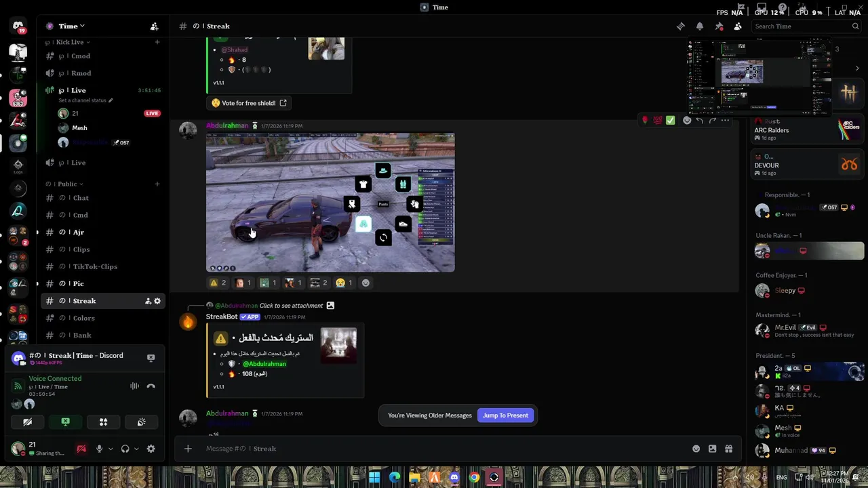Screen dimensions: 868x488
Task: Turn on camera in voice panel
Action: pos(28,422)
